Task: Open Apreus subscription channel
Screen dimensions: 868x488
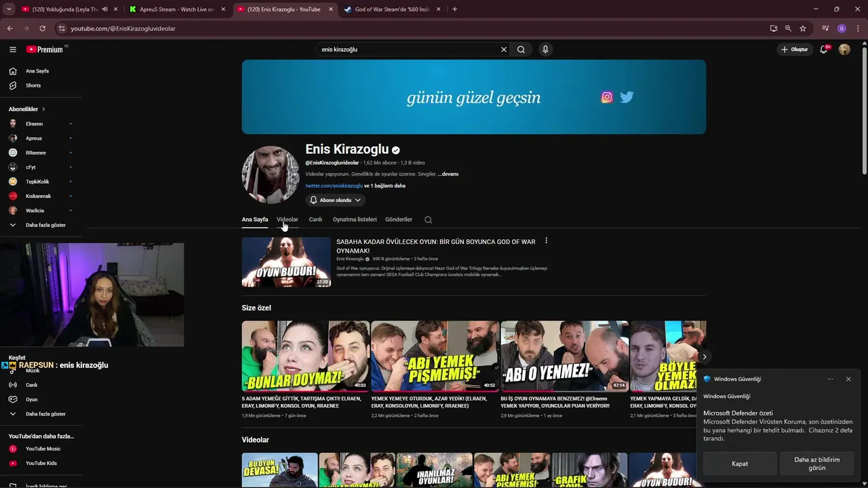Action: click(x=34, y=138)
